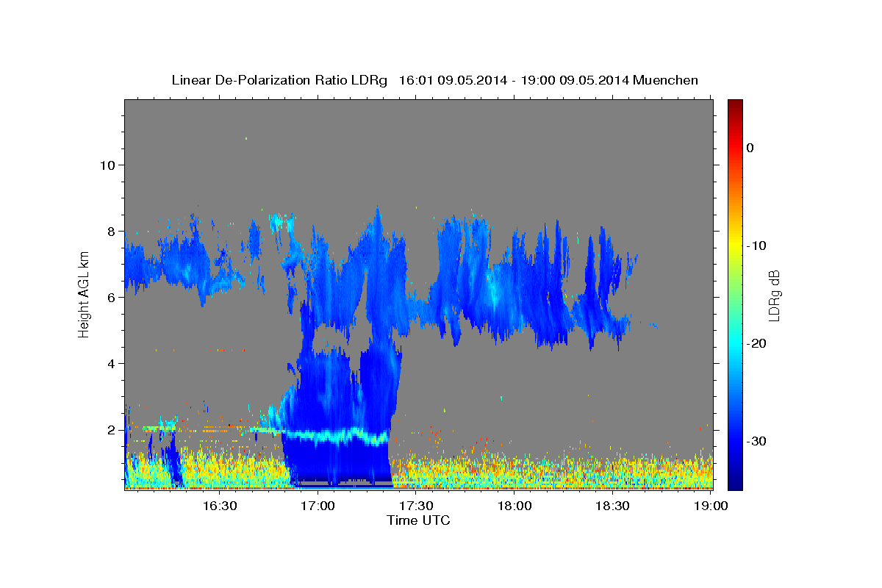
Task: Click the "LDRg dB" colorbar label
Action: tap(774, 295)
